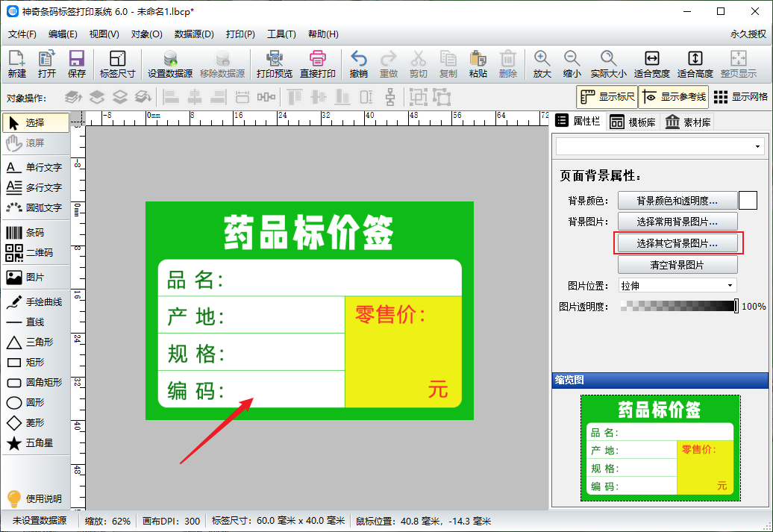Click the 删除 delete icon
Screen dimensions: 773x532
pos(508,64)
